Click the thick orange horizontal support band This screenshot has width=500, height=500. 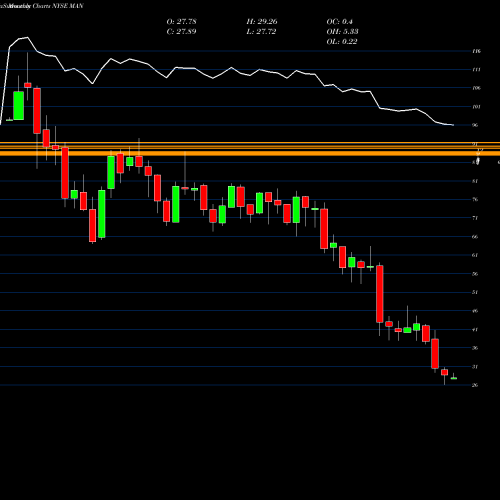click(x=250, y=153)
